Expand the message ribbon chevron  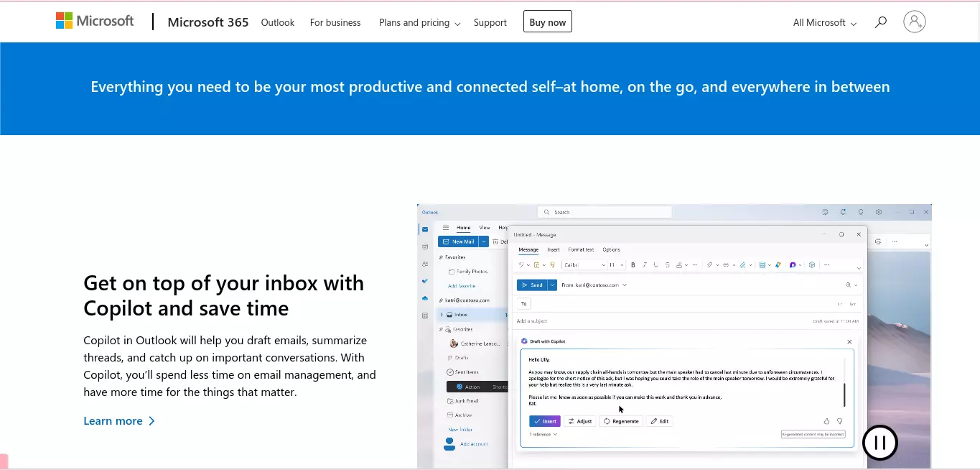click(x=859, y=268)
